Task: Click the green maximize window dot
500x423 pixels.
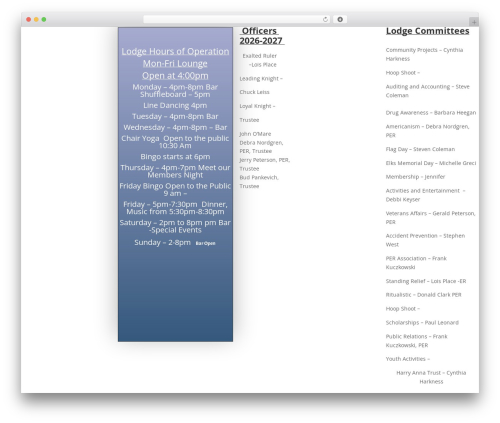Action: pos(44,20)
